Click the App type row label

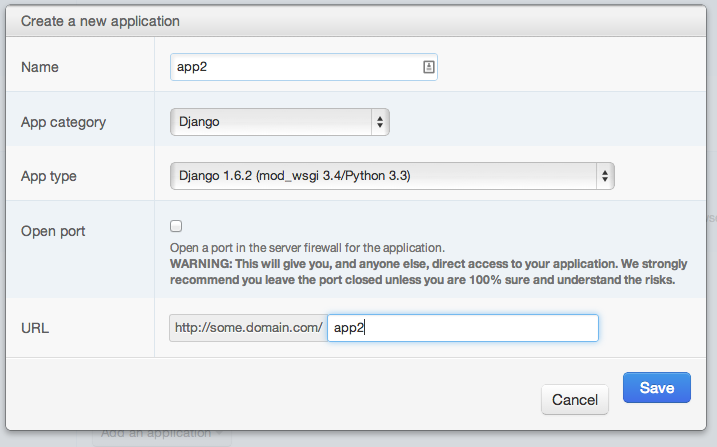point(49,176)
